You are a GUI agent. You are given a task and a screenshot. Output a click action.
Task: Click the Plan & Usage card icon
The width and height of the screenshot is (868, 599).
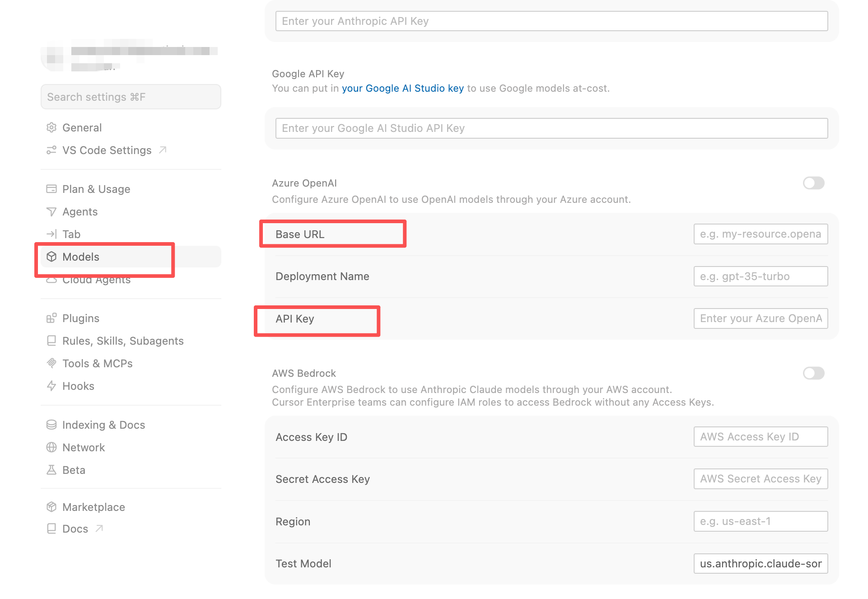pyautogui.click(x=51, y=189)
